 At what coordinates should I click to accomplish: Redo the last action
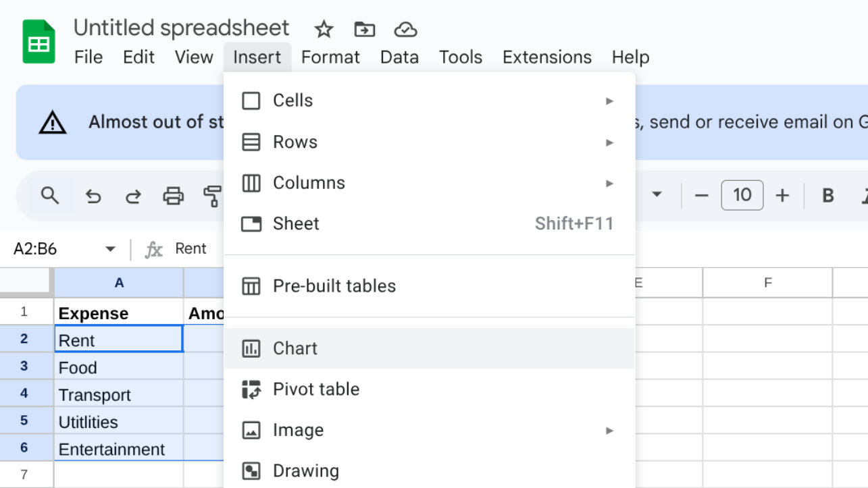tap(133, 196)
